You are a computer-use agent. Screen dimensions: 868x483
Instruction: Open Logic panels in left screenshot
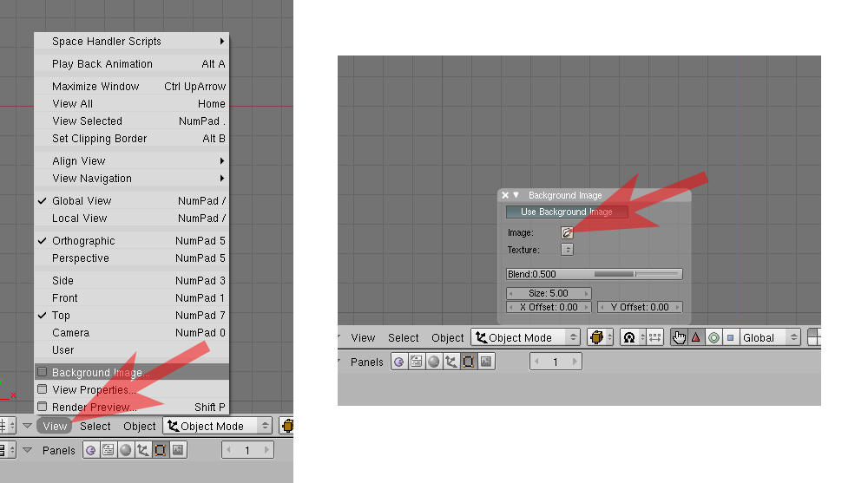91,450
